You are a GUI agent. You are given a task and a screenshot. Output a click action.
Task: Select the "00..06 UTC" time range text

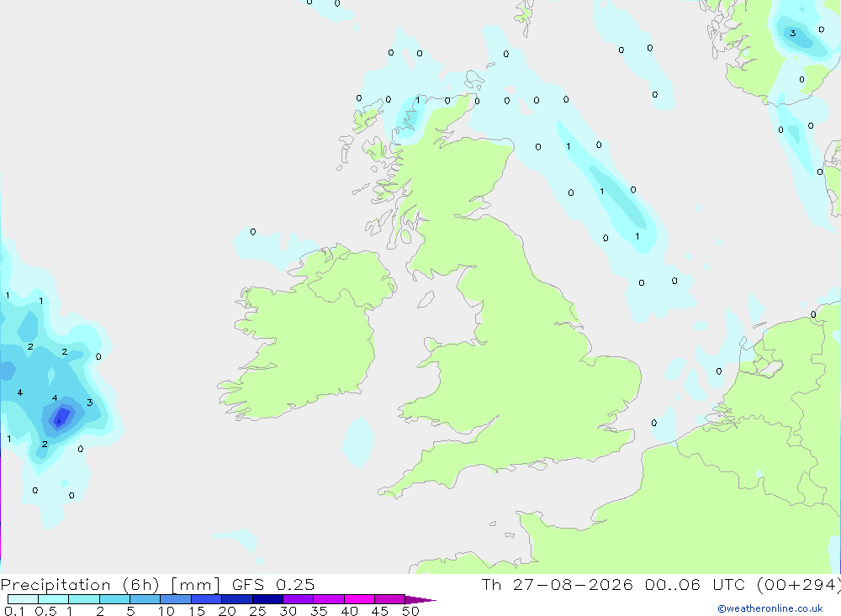(696, 584)
